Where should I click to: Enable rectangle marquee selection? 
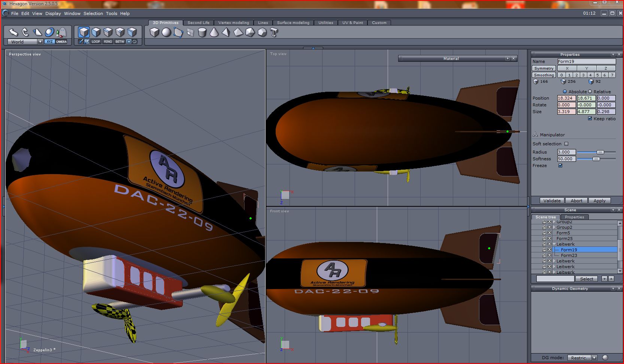point(129,42)
